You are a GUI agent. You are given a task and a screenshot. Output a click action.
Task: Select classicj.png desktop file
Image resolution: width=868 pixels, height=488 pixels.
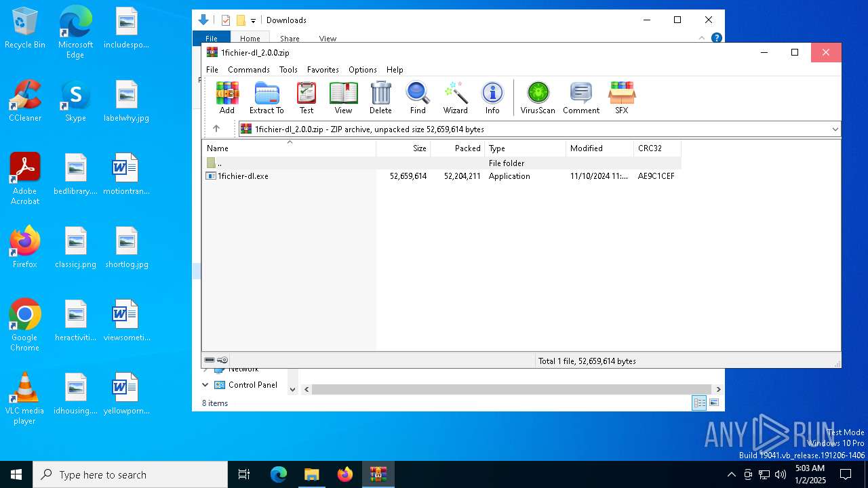click(x=75, y=247)
